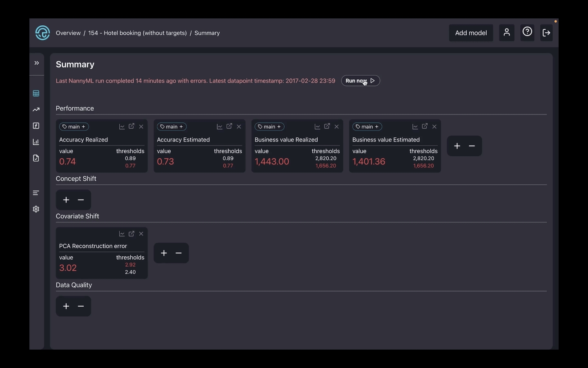Click the Run now button
The height and width of the screenshot is (368, 588).
coord(360,81)
